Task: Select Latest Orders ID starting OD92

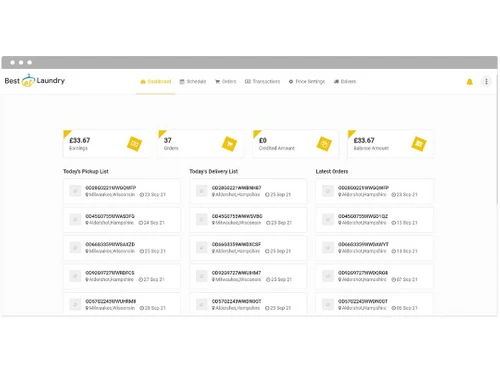Action: click(363, 273)
